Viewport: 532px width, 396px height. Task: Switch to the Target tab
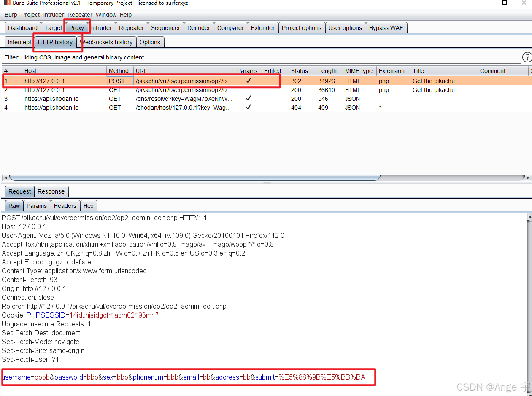point(53,28)
